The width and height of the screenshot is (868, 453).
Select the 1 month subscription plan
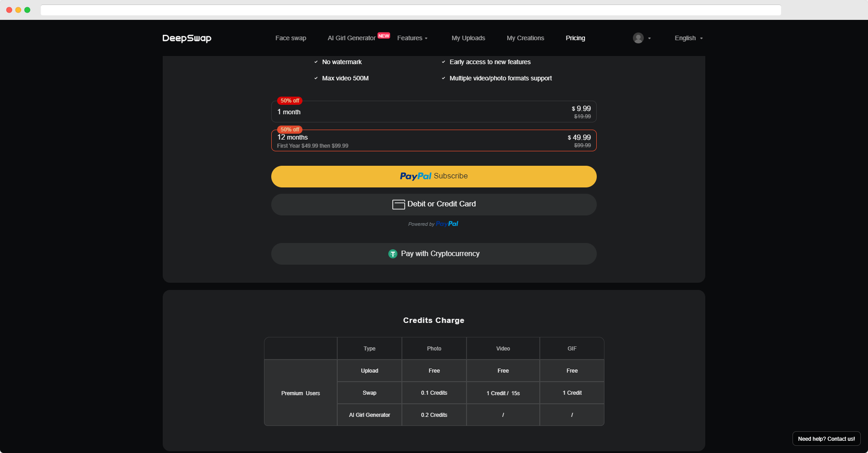coord(434,111)
